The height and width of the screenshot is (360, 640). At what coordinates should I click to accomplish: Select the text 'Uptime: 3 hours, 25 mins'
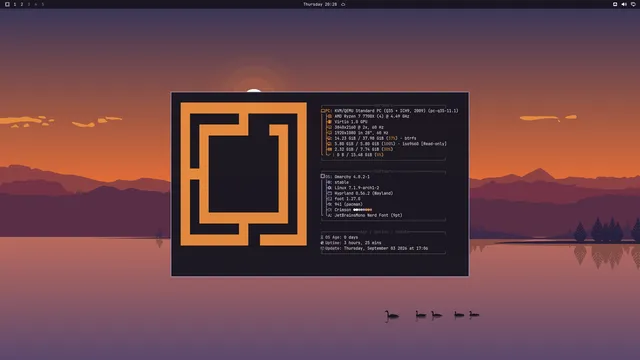353,243
